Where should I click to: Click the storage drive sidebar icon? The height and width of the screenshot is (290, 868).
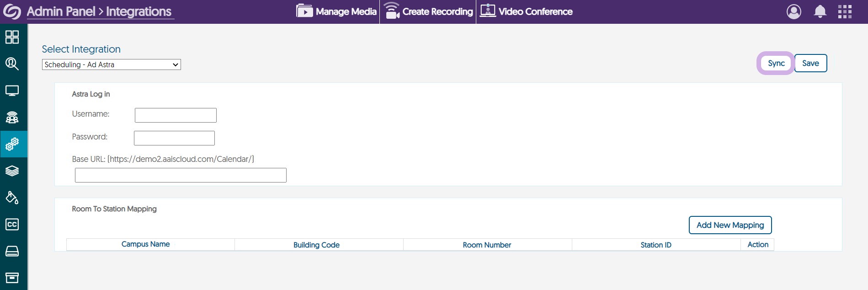point(12,251)
